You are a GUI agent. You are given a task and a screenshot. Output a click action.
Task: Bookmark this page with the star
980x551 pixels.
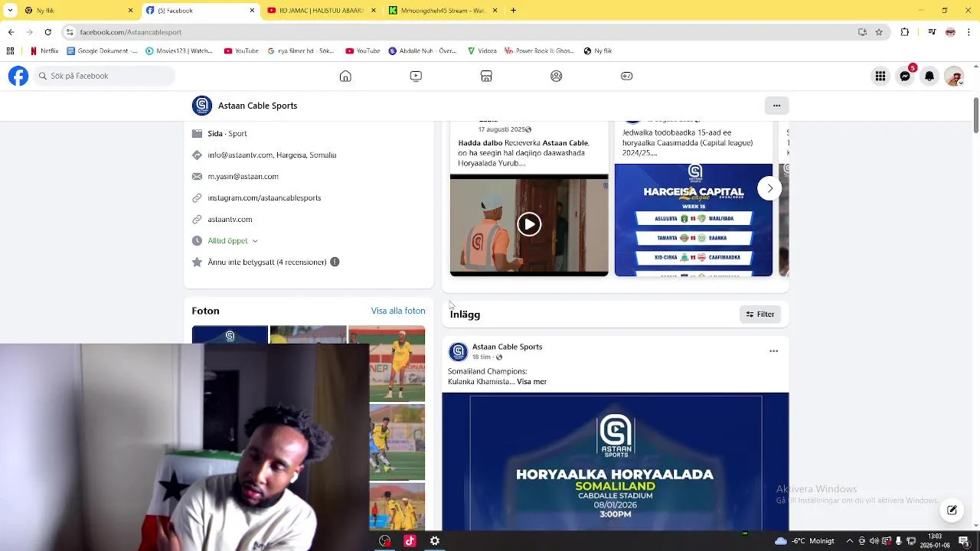879,32
